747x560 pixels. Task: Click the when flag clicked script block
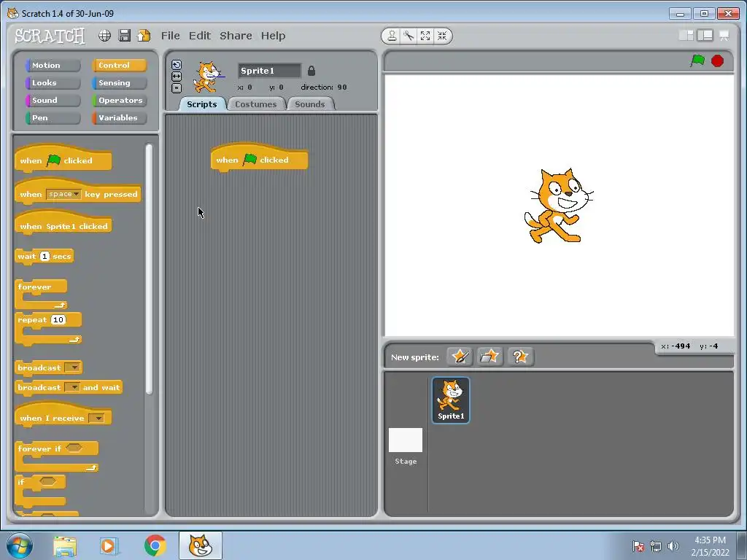[x=259, y=158]
